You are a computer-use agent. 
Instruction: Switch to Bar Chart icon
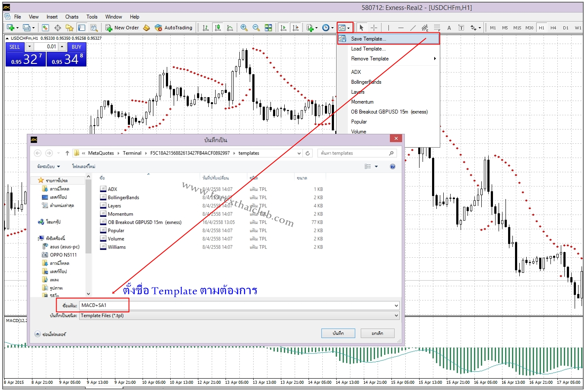(x=206, y=28)
